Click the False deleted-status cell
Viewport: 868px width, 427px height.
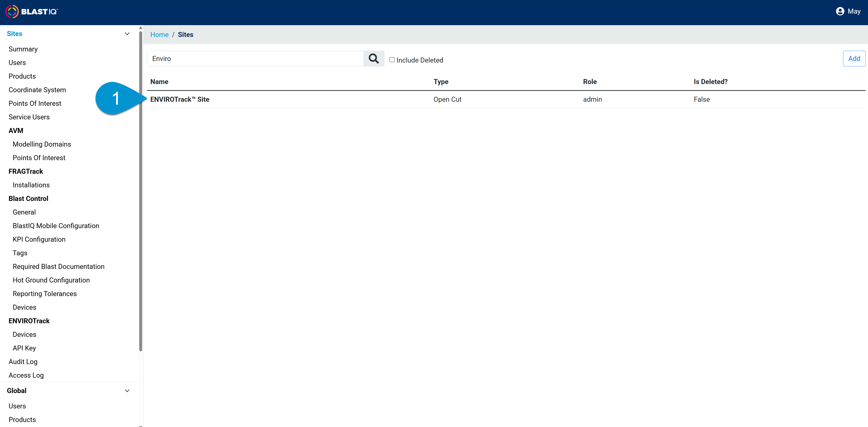click(702, 99)
